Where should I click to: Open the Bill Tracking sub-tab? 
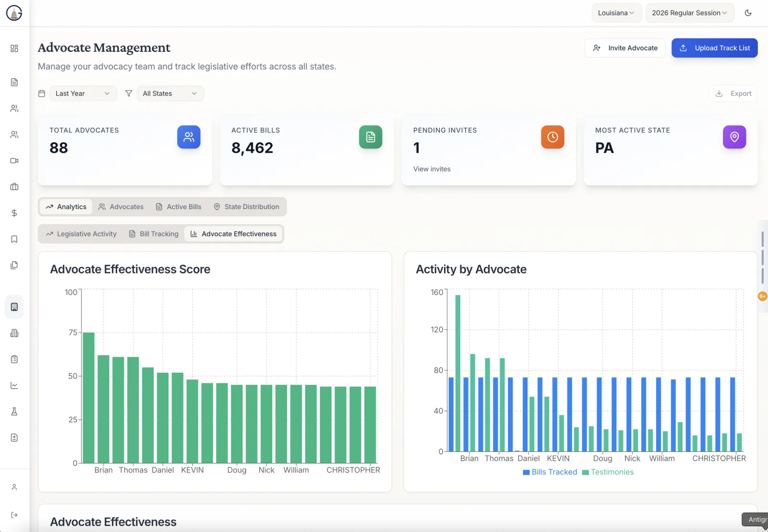154,234
